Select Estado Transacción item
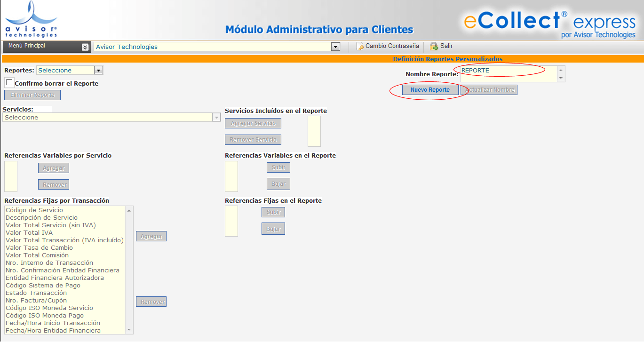Viewport: 644px width, 342px height. pyautogui.click(x=65, y=293)
